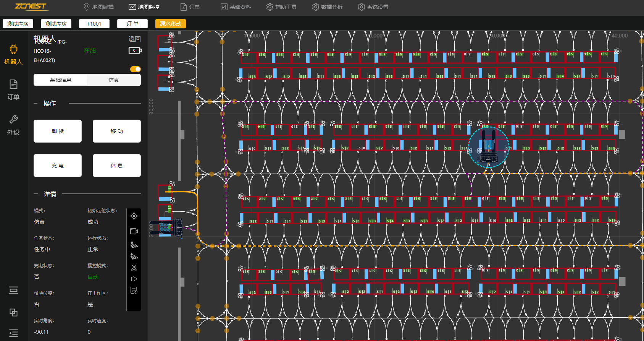Open the 地图编辑 menu
Screen dimensions: 644x341
click(x=98, y=7)
